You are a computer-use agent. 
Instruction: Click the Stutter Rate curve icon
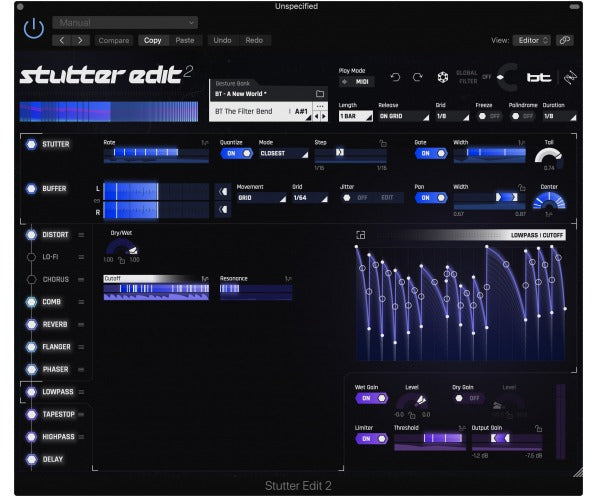click(x=204, y=143)
